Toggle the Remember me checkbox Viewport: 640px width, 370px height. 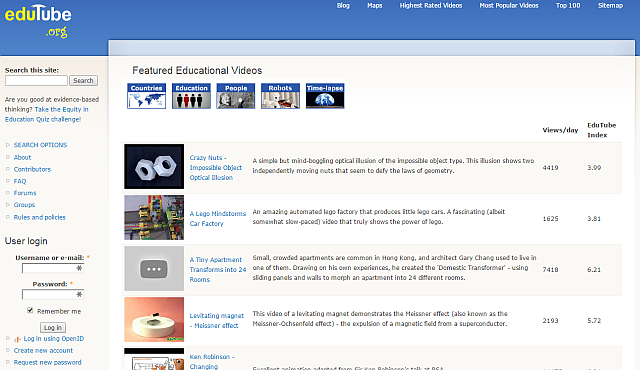point(30,310)
